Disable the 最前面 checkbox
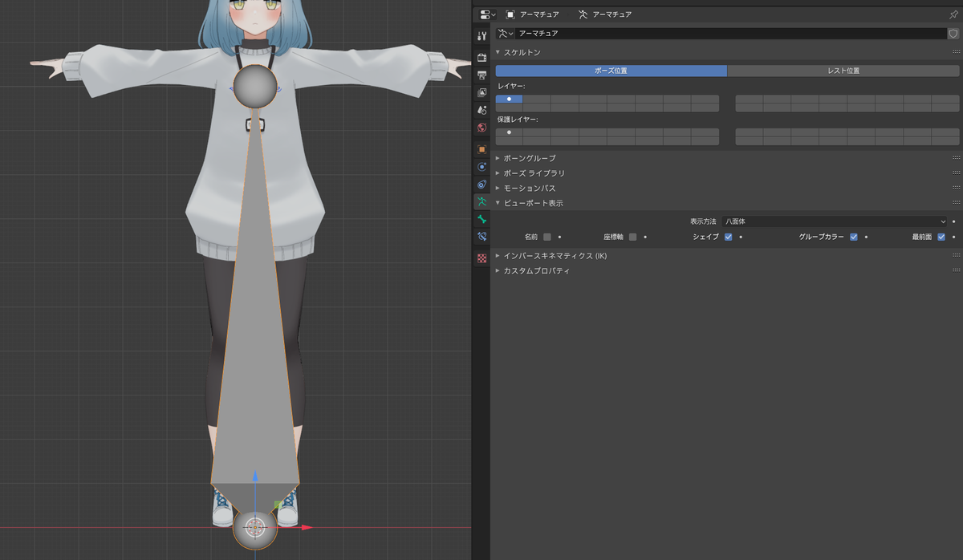Screen dimensions: 963x560 tap(941, 237)
